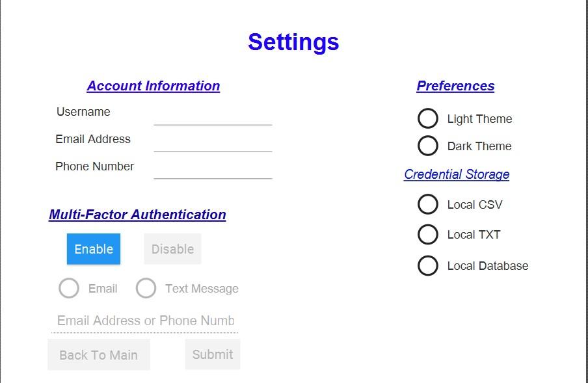Select Local Database for credential storage
588x383 pixels.
tap(428, 265)
